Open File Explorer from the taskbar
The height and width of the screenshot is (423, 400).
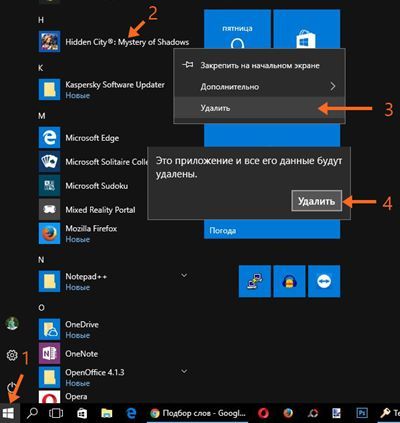tap(107, 413)
